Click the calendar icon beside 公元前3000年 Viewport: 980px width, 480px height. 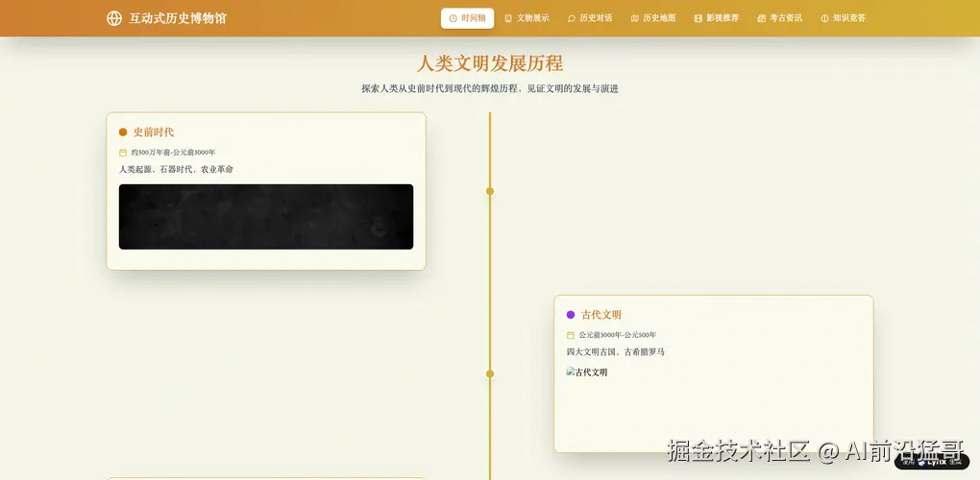click(x=571, y=335)
